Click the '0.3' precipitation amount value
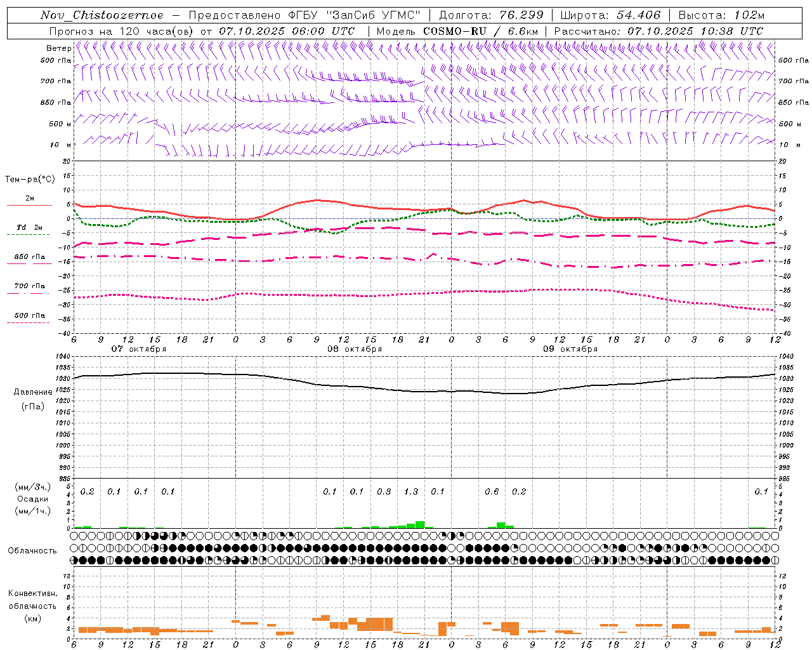The image size is (812, 650). click(x=384, y=491)
